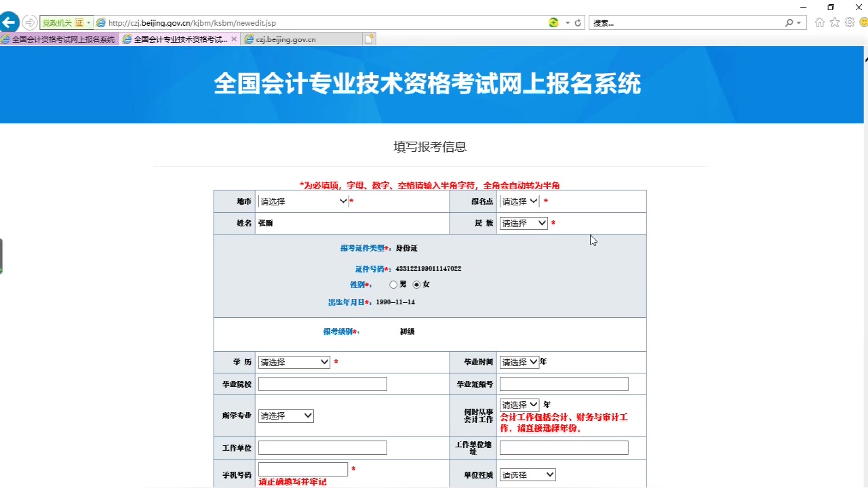Image resolution: width=868 pixels, height=488 pixels.
Task: Click the page icon of czj.beijing.gov.cn tab
Action: [x=249, y=39]
